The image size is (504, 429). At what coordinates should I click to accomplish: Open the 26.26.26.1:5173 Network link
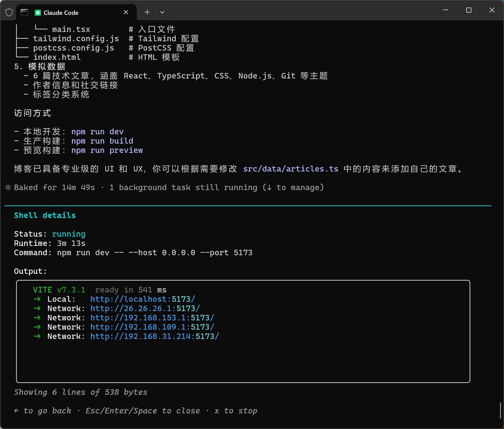pyautogui.click(x=145, y=308)
